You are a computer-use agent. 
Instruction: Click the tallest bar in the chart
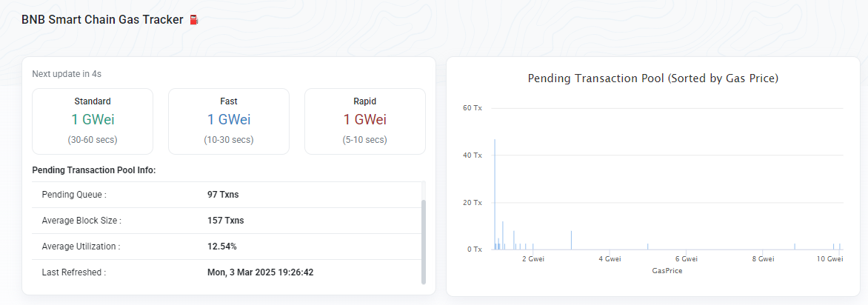click(494, 194)
